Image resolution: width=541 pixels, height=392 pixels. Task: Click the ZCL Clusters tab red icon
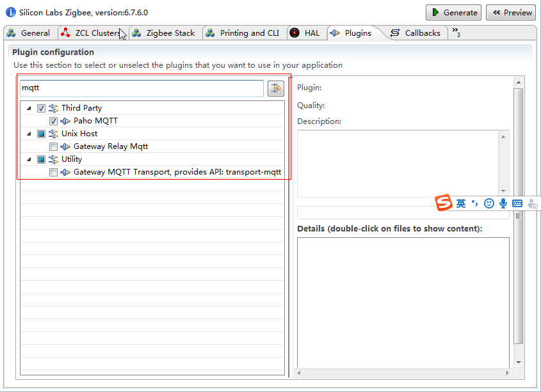pos(65,33)
